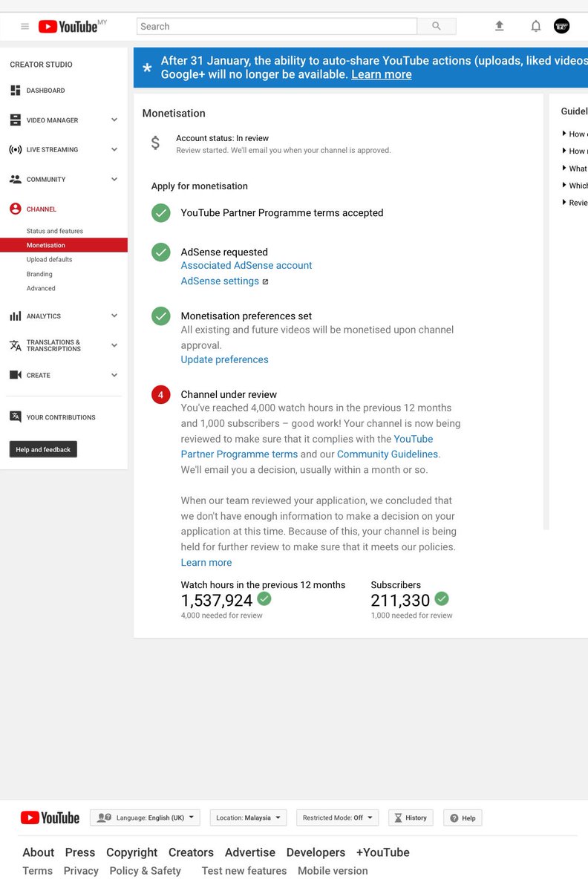The height and width of the screenshot is (891, 588).
Task: Click the asterisk icon in blue banner
Action: pyautogui.click(x=147, y=68)
